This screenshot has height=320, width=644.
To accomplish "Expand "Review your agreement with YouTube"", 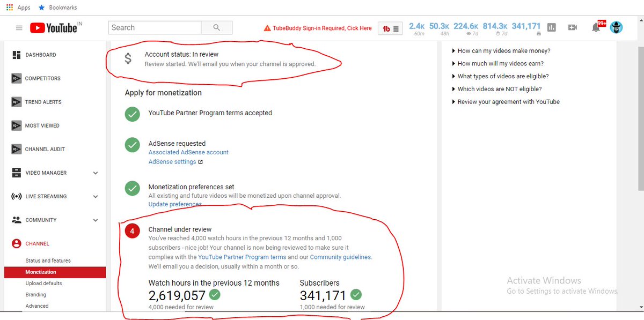I will pos(506,102).
